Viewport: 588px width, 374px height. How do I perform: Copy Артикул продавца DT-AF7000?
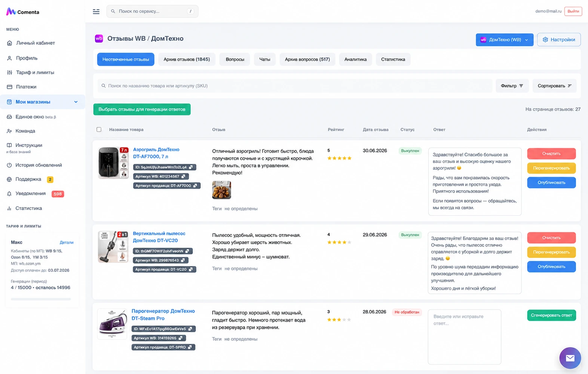point(195,186)
